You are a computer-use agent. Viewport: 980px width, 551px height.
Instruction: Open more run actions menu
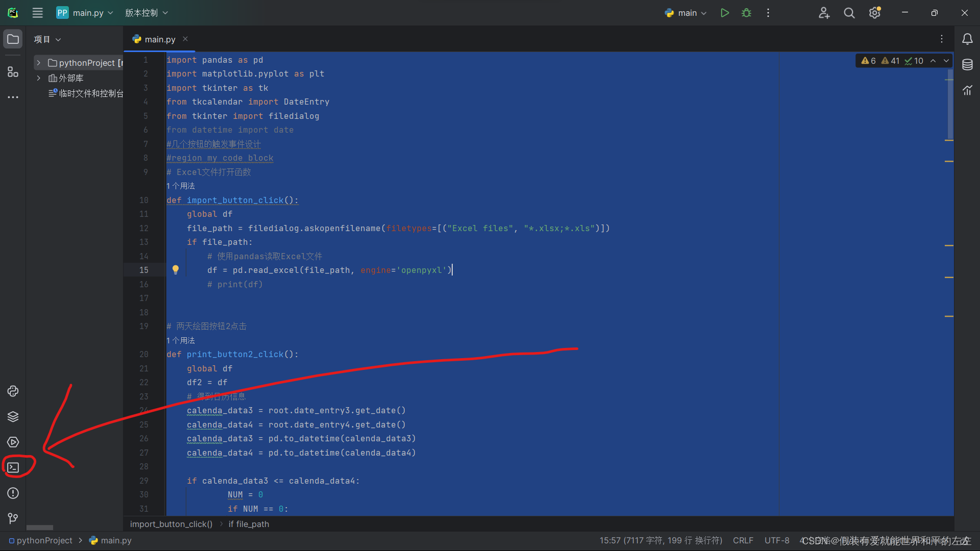coord(768,13)
